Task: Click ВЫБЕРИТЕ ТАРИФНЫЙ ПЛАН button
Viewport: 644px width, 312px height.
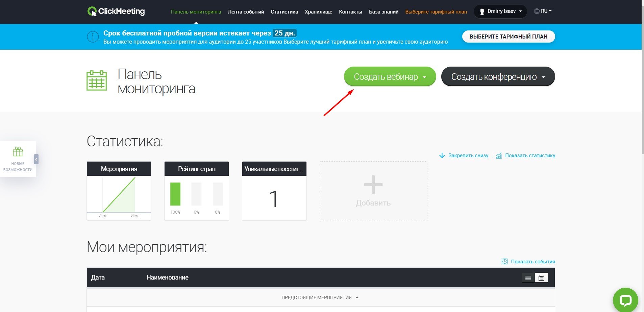Action: point(509,37)
